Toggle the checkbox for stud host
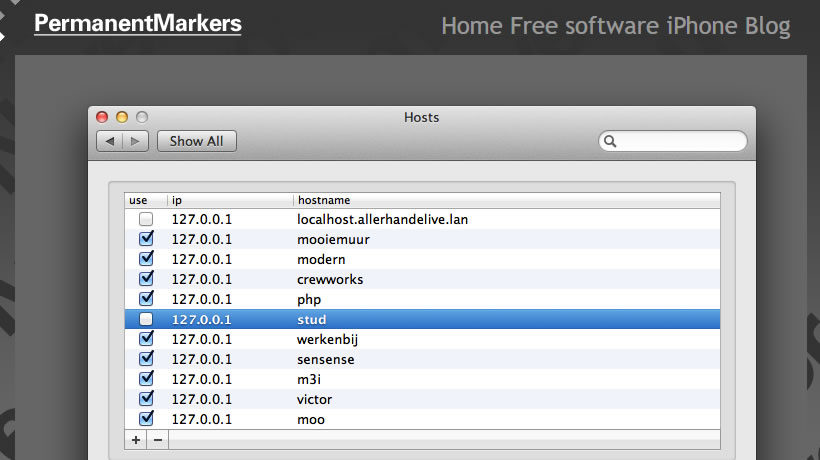Viewport: 820px width, 460px height. (x=146, y=319)
